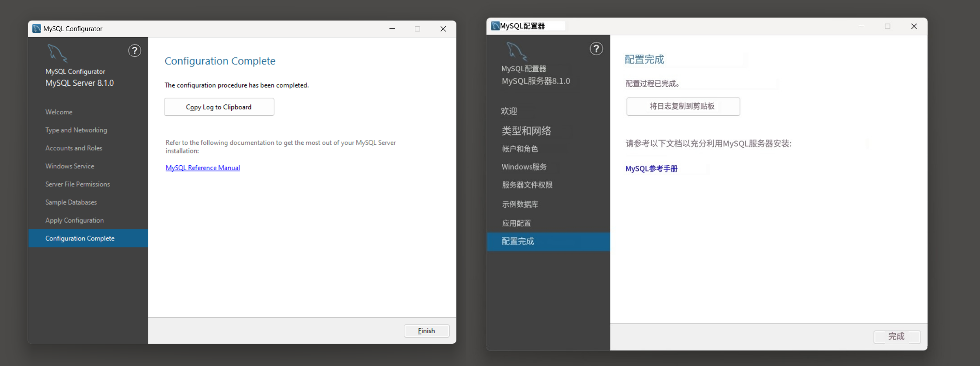
Task: Click 'Configuration Complete' page heading
Action: pyautogui.click(x=220, y=61)
